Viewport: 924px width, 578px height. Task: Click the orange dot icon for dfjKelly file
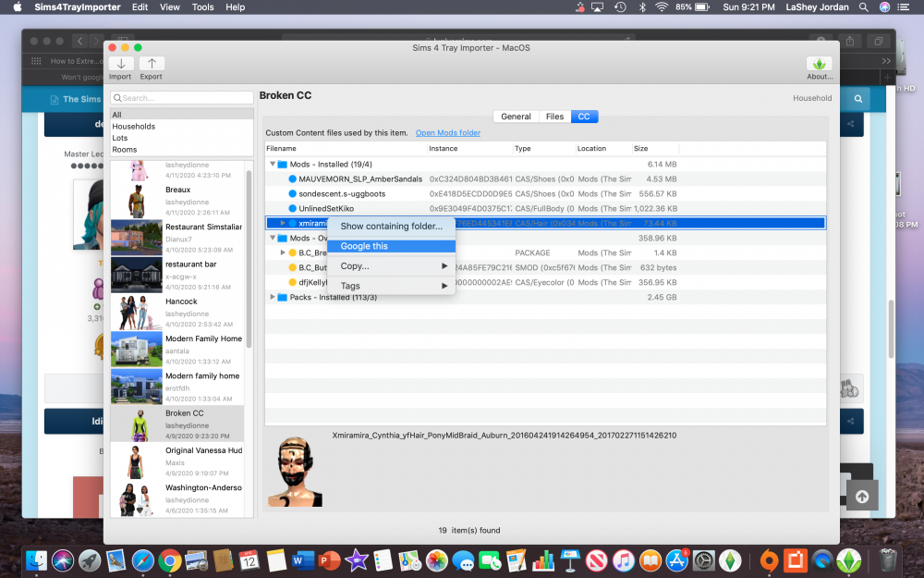292,282
